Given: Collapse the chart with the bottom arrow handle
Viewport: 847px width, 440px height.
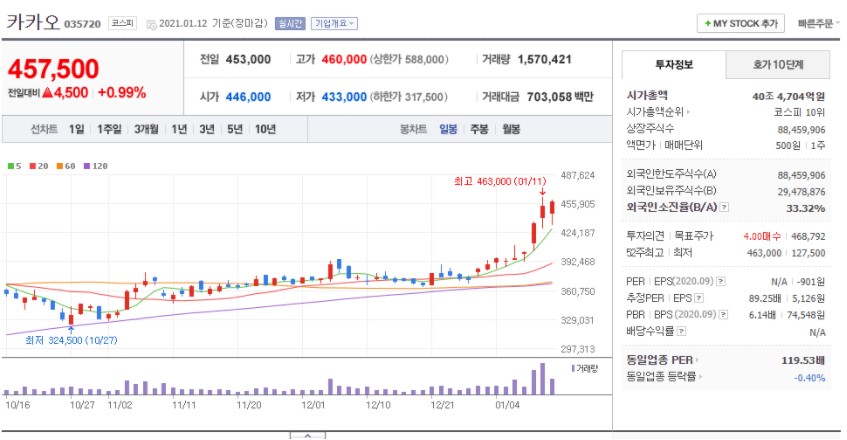Looking at the screenshot, I should click(307, 436).
